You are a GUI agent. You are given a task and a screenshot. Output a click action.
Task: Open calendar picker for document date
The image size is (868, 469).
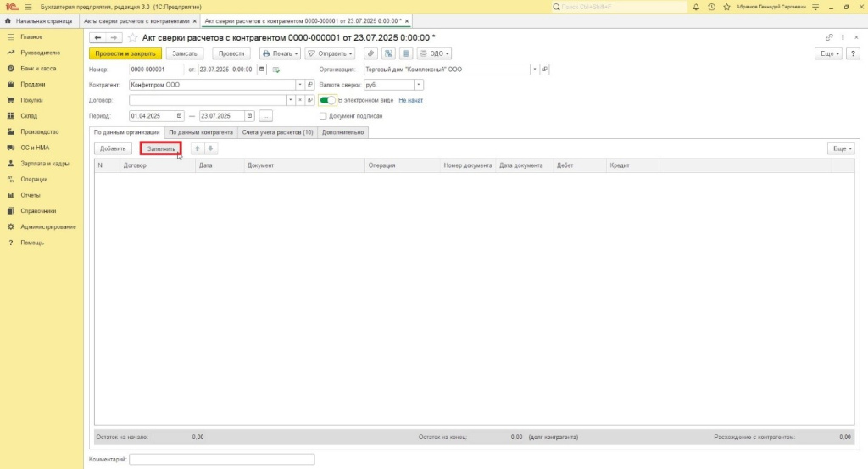(262, 70)
